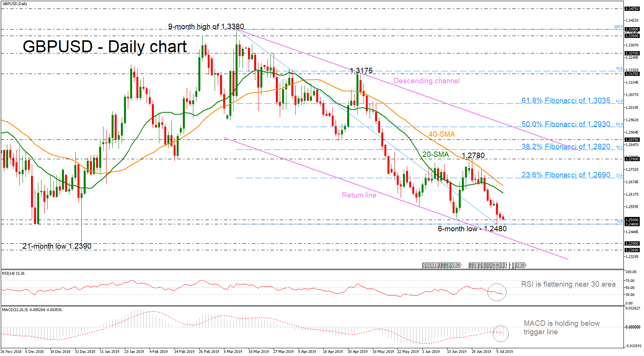Click the 22:30 event marker at far right
644x356 pixels.
(x=520, y=265)
